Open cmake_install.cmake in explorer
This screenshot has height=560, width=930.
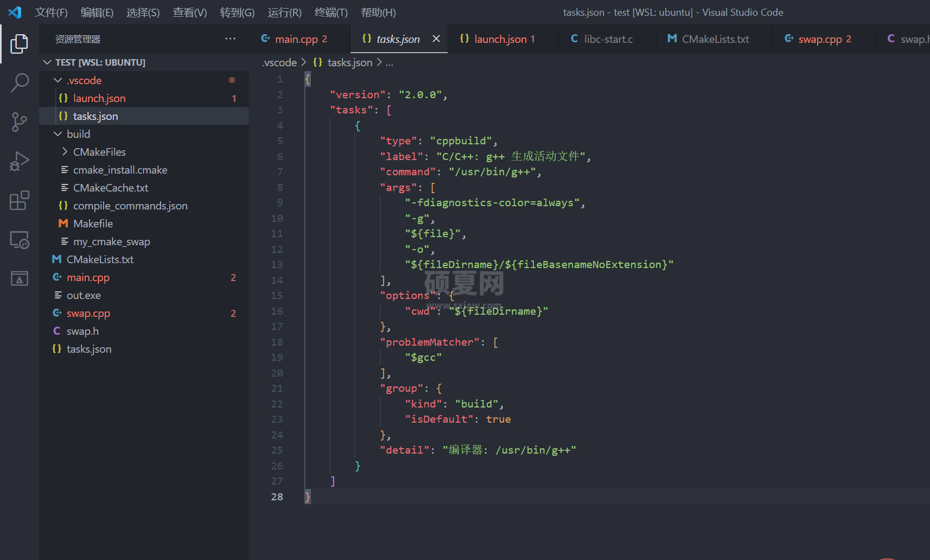[x=144, y=170]
